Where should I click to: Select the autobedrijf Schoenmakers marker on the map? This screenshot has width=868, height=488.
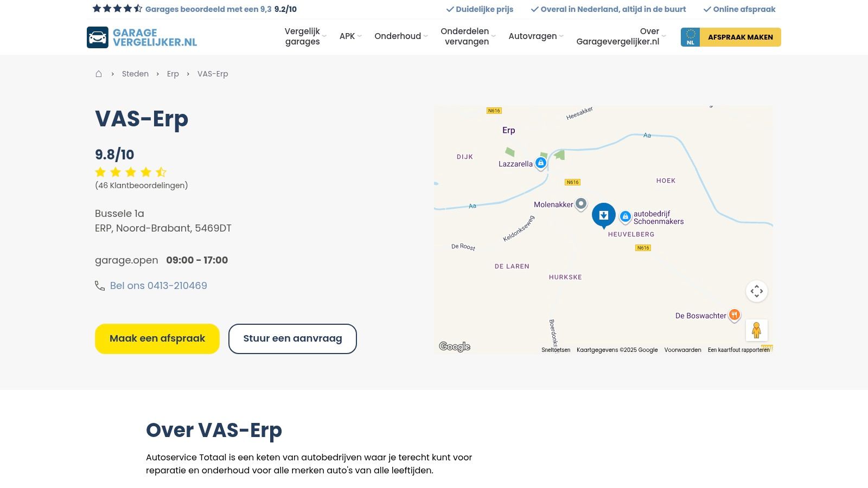click(x=626, y=216)
